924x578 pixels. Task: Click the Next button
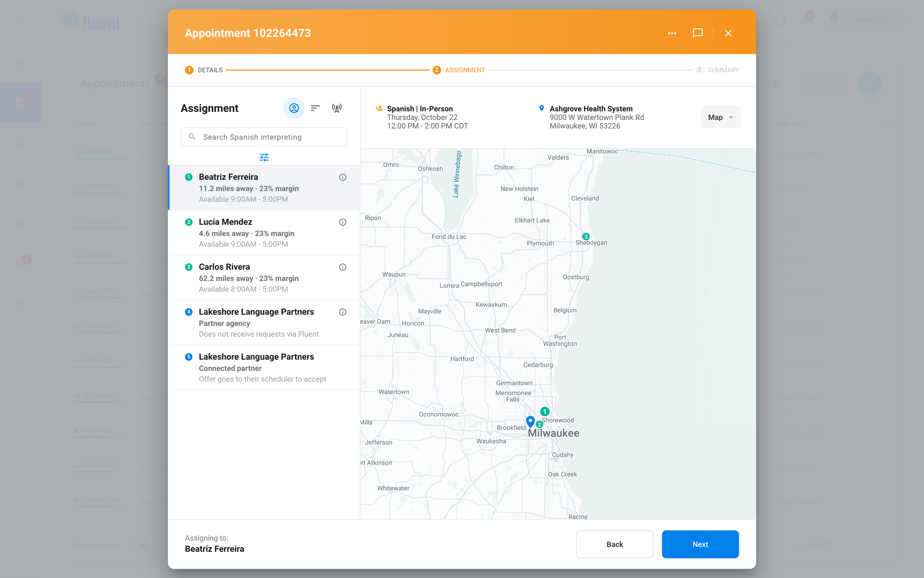(x=700, y=544)
